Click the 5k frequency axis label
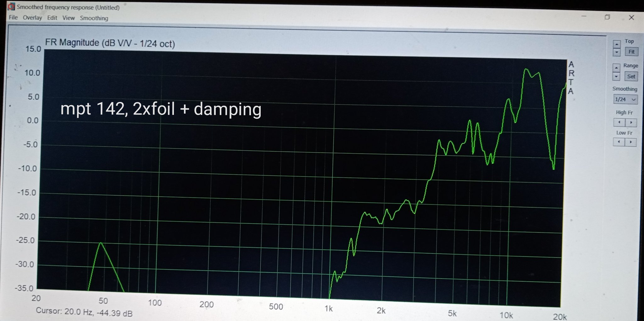This screenshot has height=321, width=644. (x=452, y=313)
